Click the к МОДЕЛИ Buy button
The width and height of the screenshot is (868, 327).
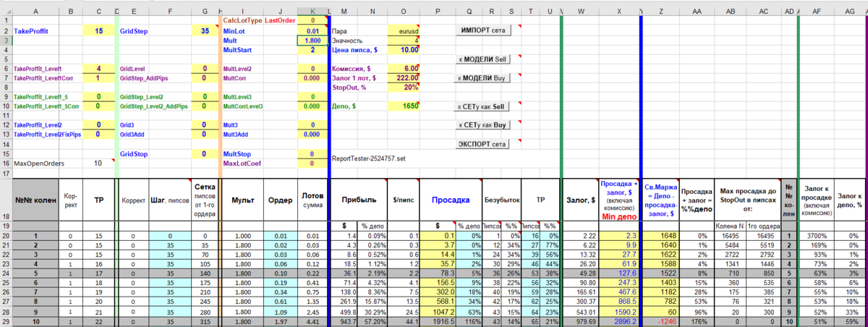[x=484, y=77]
